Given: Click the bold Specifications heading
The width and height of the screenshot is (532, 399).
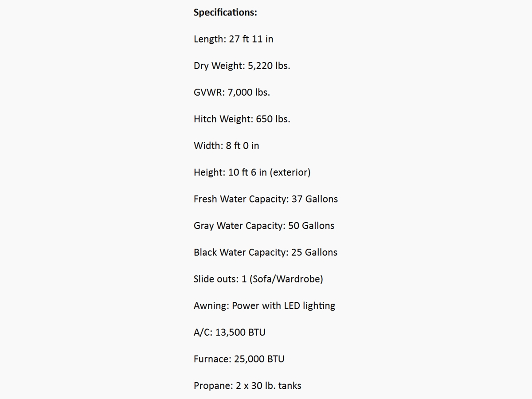Looking at the screenshot, I should pyautogui.click(x=225, y=12).
